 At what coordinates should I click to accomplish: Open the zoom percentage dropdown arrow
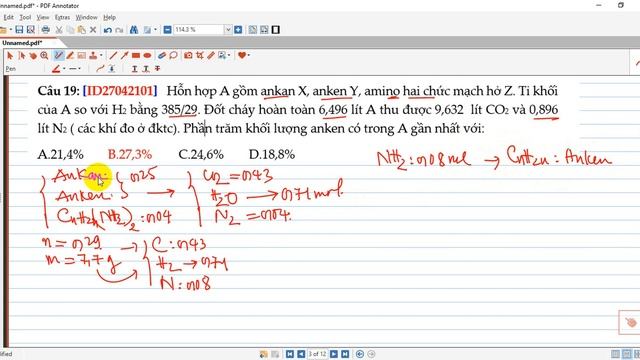pyautogui.click(x=228, y=30)
